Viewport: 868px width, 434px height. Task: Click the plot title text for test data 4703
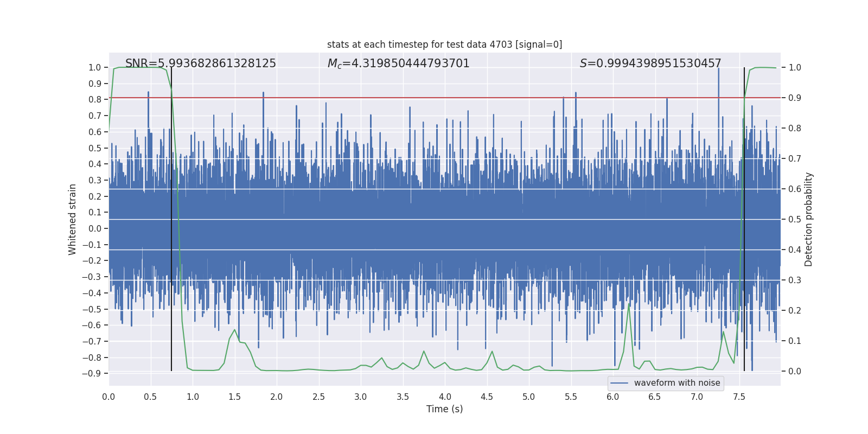(444, 44)
